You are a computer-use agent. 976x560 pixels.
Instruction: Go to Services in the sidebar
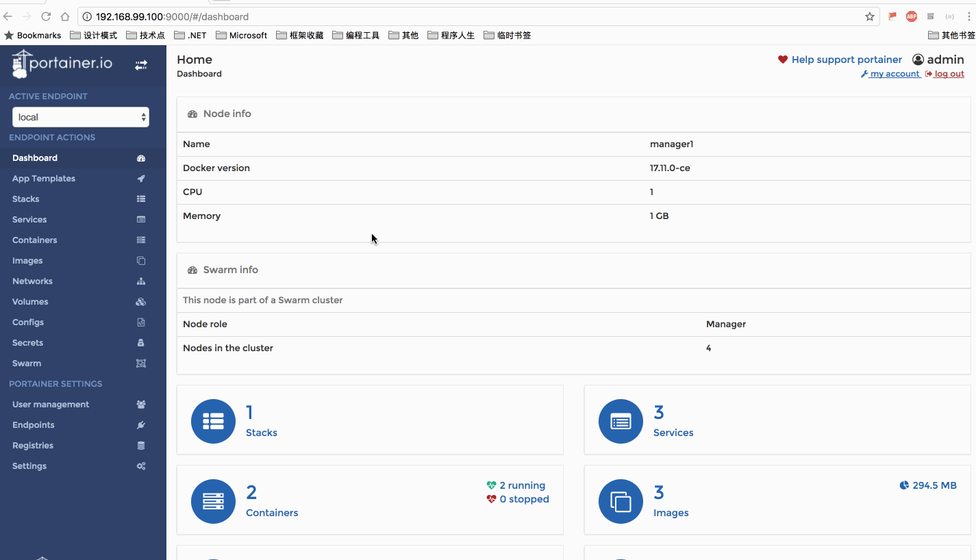83,220
